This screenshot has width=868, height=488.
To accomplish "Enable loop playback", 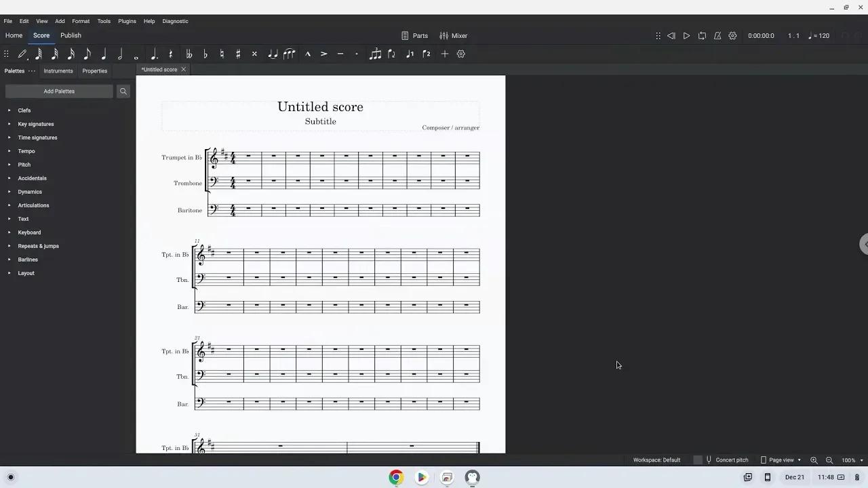I will 702,35.
